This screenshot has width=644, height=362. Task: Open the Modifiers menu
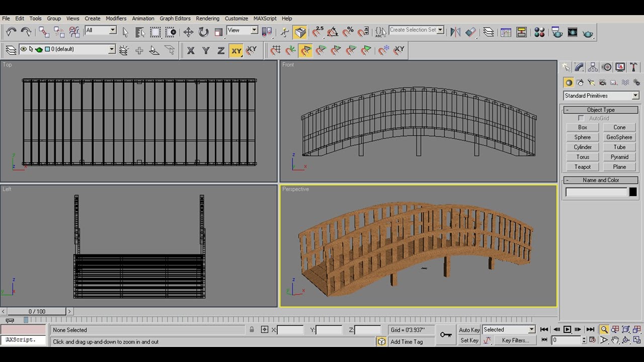[116, 19]
